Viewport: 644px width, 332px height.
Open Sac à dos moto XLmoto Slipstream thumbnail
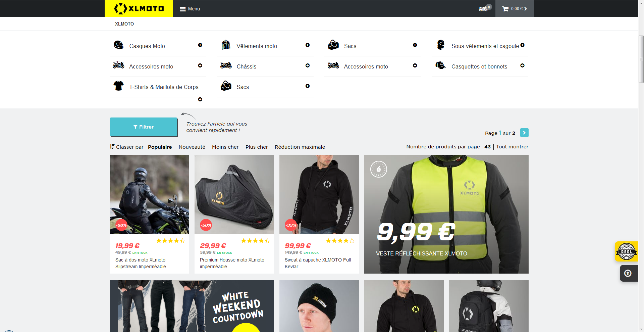click(x=150, y=194)
